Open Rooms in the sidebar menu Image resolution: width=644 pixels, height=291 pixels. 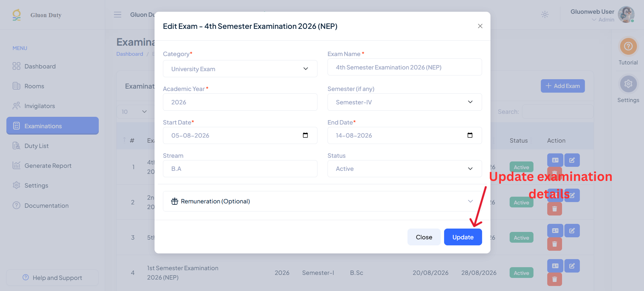pos(52,86)
